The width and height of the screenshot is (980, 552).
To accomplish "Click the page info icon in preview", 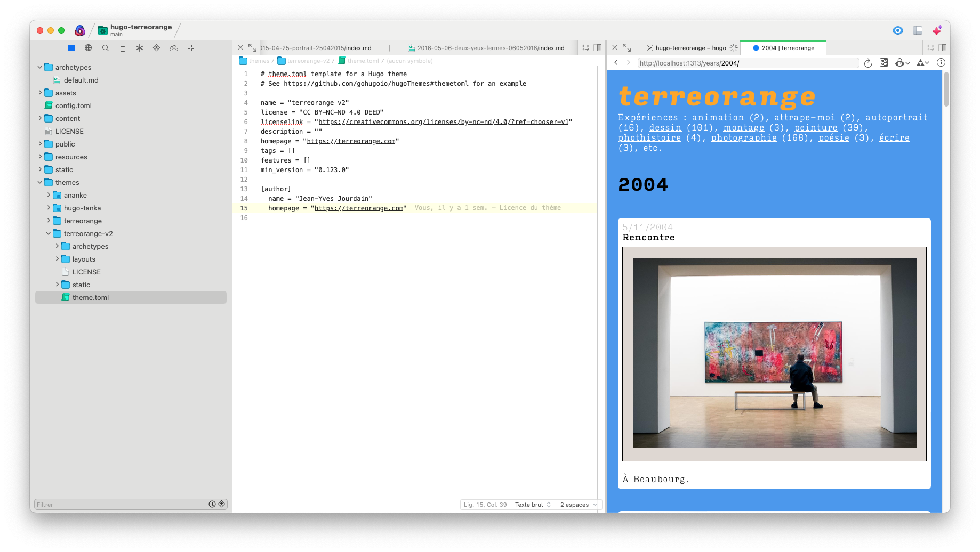I will click(x=941, y=63).
